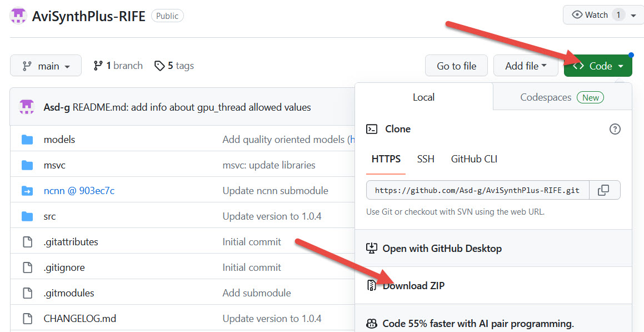Click the AviSynthPlus-RIFE repository avatar icon
This screenshot has height=332, width=644.
click(18, 16)
